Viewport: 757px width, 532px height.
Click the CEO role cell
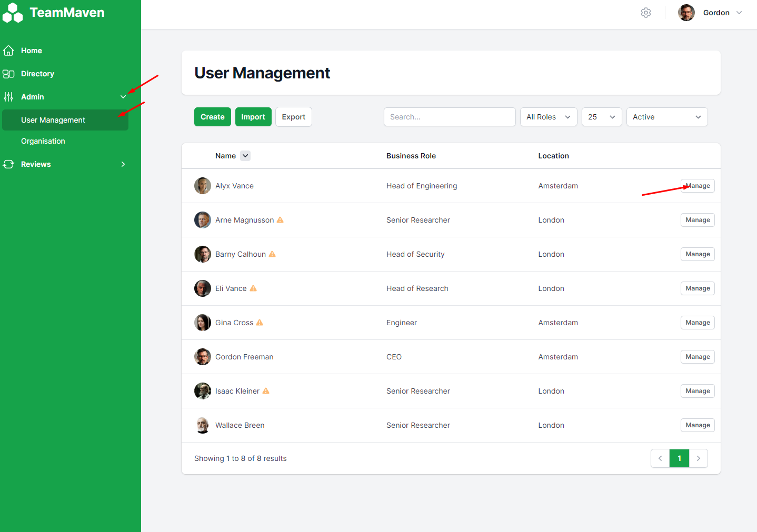(394, 357)
